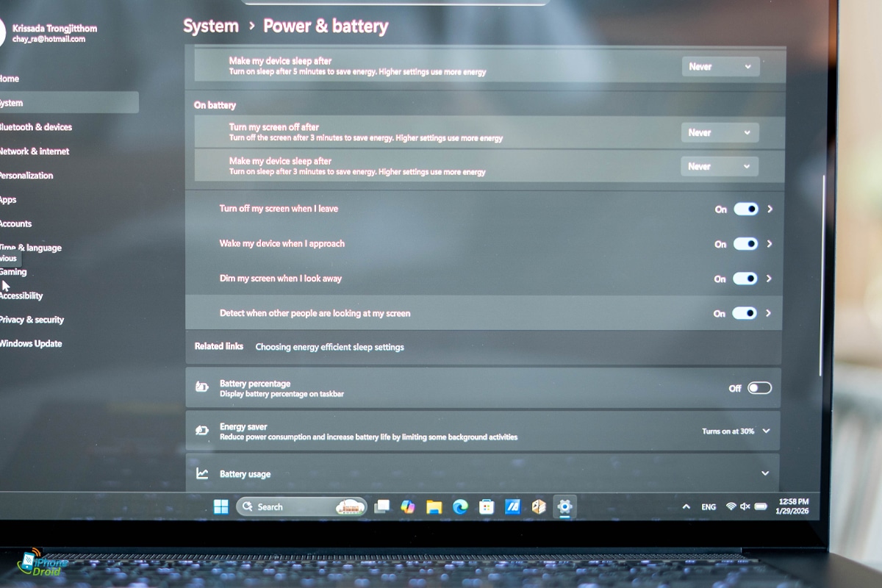The width and height of the screenshot is (882, 588).
Task: Toggle 'Turn off my screen when I leave'
Action: pos(745,209)
